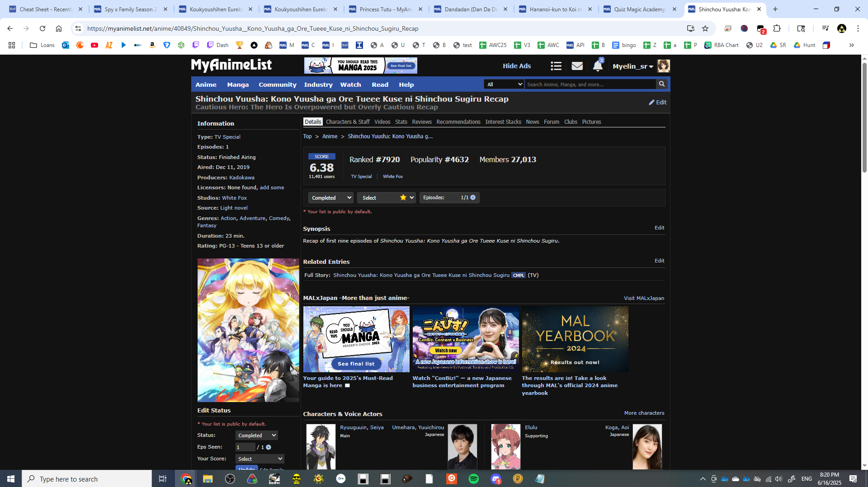
Task: Expand the Myelin_sr account menu
Action: (x=633, y=66)
